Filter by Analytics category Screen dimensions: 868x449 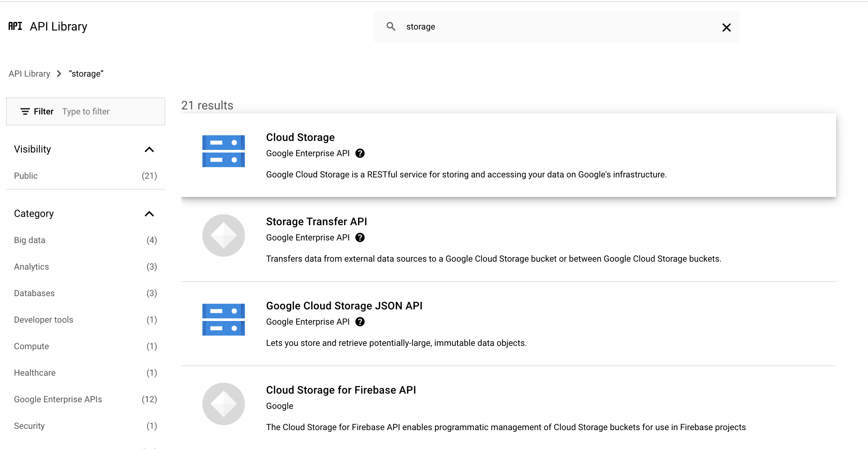[86, 267]
